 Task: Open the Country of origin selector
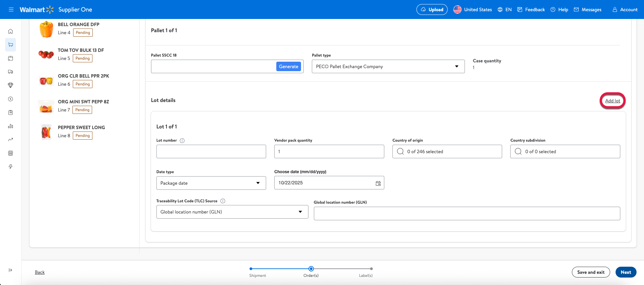pos(447,151)
